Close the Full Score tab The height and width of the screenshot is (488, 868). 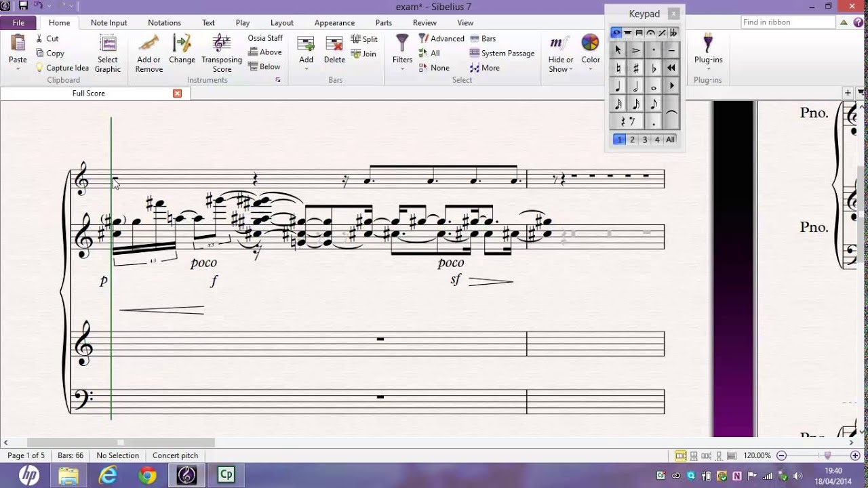click(177, 94)
